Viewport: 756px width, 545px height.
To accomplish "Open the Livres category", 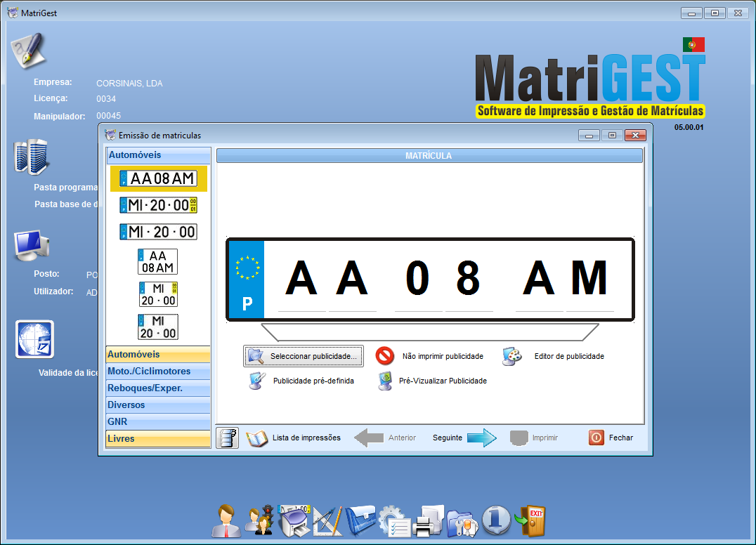I will point(158,438).
